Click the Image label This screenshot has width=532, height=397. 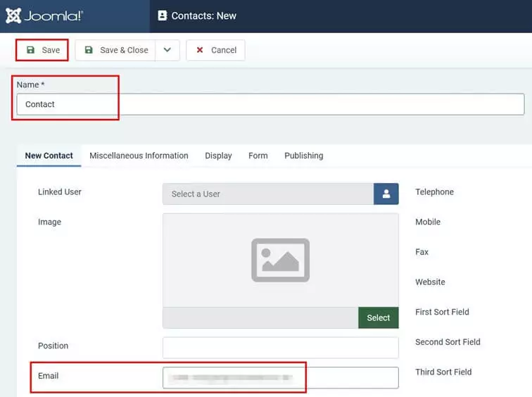point(49,222)
